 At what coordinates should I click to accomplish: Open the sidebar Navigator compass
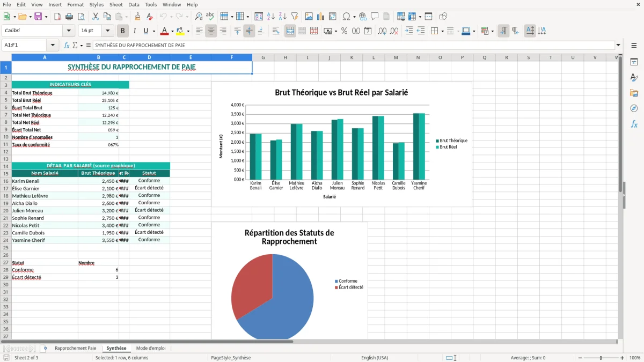[634, 108]
